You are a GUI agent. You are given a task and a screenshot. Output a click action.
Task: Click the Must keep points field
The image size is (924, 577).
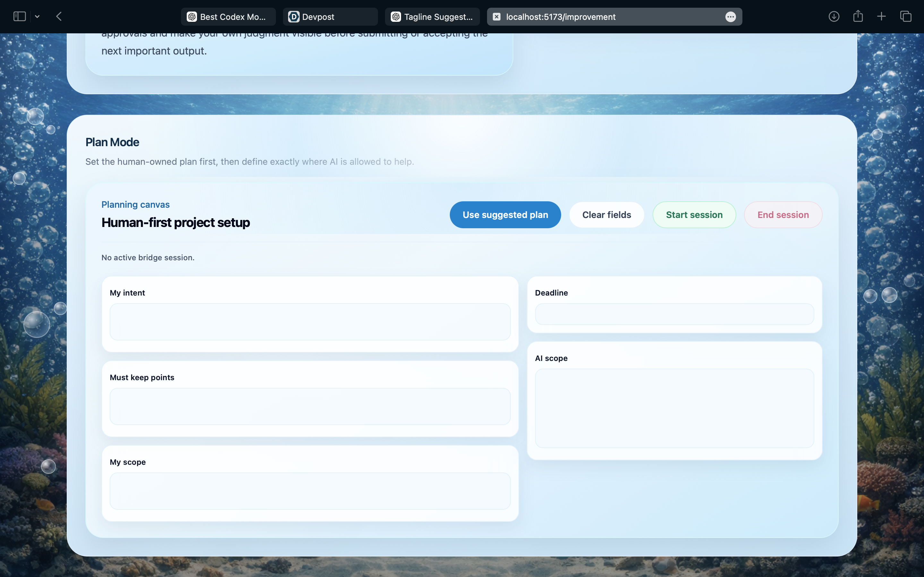[310, 406]
